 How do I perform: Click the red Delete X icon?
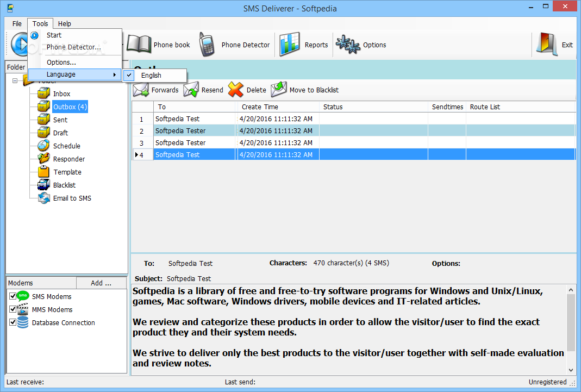pos(236,90)
